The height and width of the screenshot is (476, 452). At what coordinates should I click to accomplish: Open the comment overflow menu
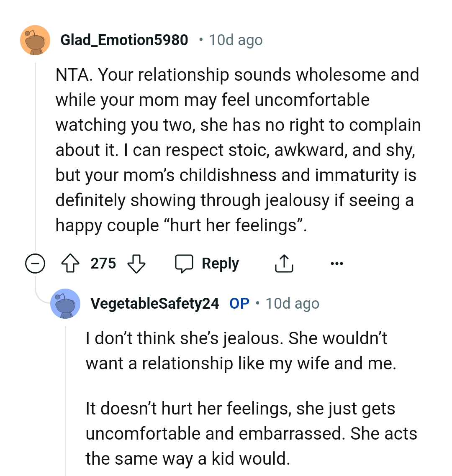coord(337,263)
